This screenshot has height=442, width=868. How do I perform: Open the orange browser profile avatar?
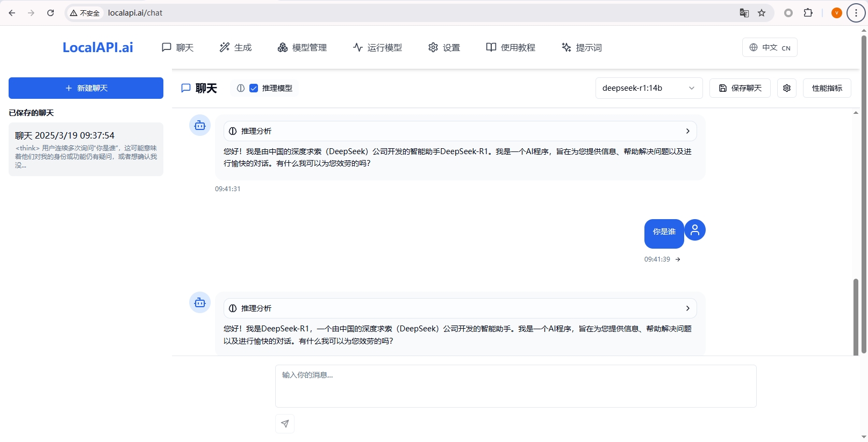tap(836, 13)
